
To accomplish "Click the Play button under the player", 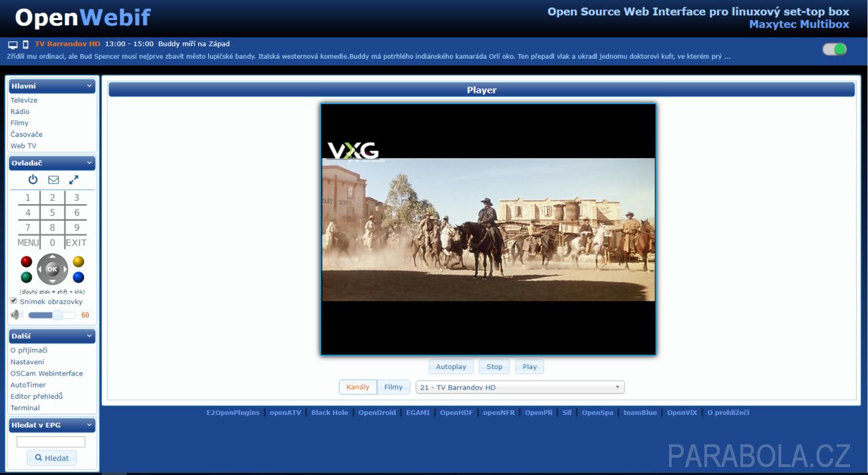I will click(529, 366).
